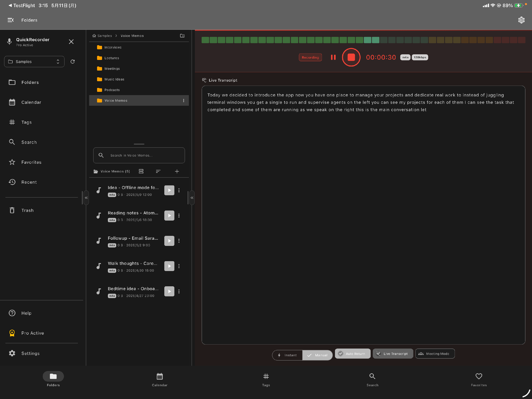The width and height of the screenshot is (532, 399).
Task: Open Settings in the sidebar
Action: [42, 353]
